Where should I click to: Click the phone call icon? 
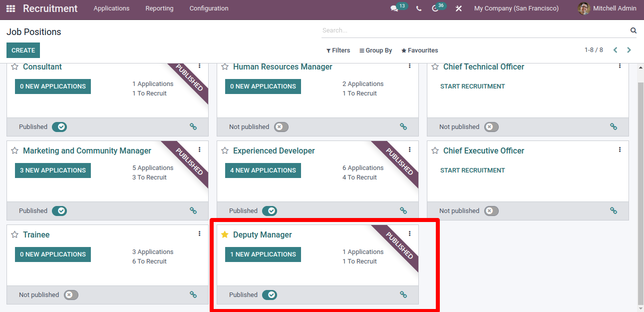419,8
